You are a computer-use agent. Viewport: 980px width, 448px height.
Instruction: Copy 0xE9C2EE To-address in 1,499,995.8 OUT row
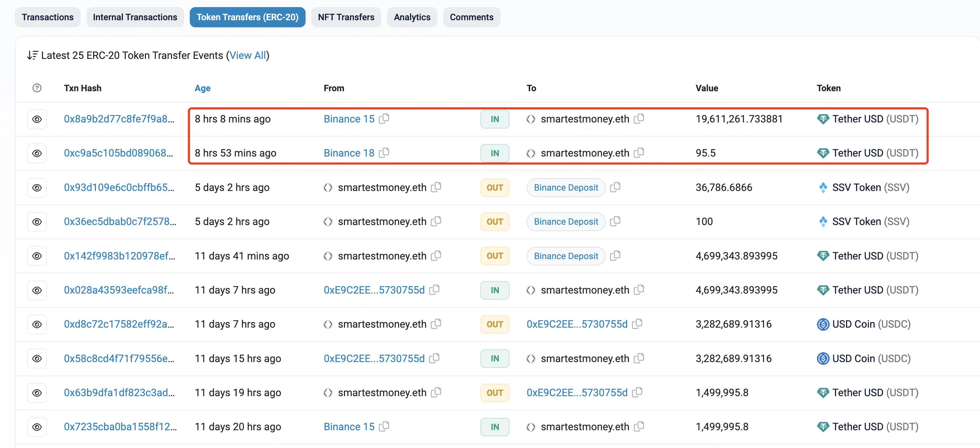[637, 392]
